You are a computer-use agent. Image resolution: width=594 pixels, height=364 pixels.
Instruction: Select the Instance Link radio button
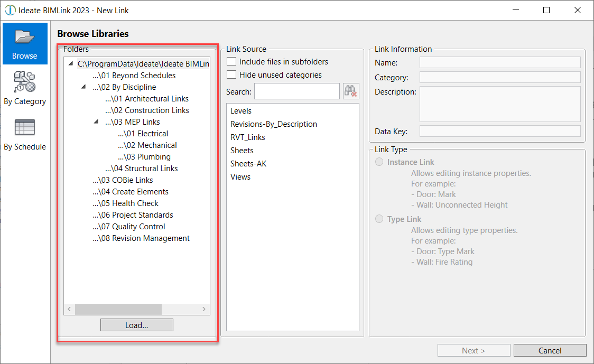(379, 162)
